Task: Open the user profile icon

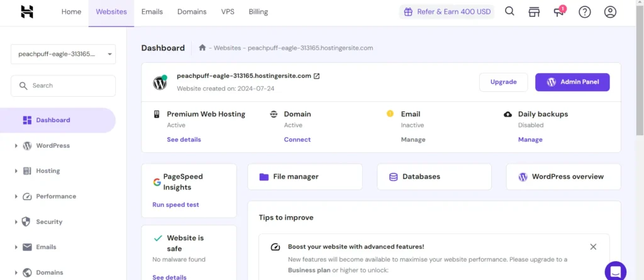Action: pos(610,12)
